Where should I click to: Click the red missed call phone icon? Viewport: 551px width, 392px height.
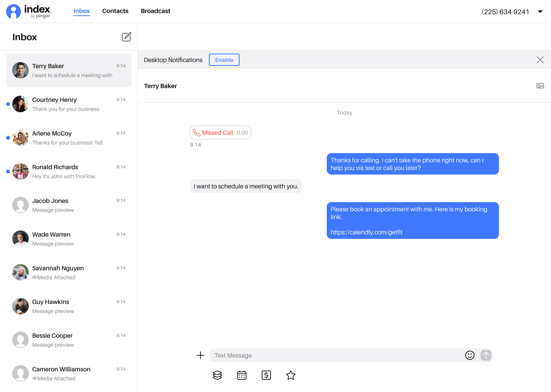[x=197, y=132]
